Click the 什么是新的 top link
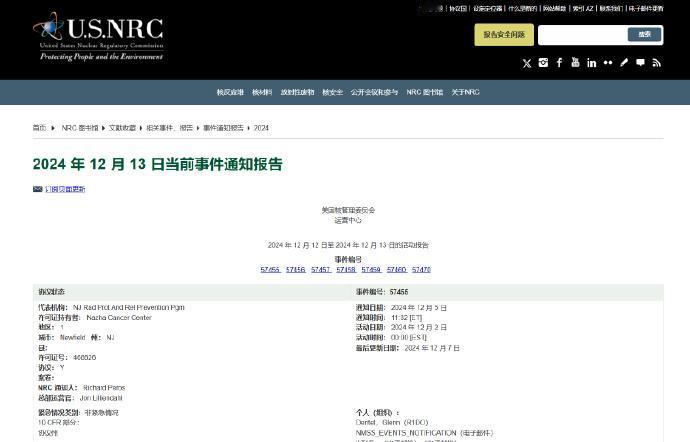 522,8
